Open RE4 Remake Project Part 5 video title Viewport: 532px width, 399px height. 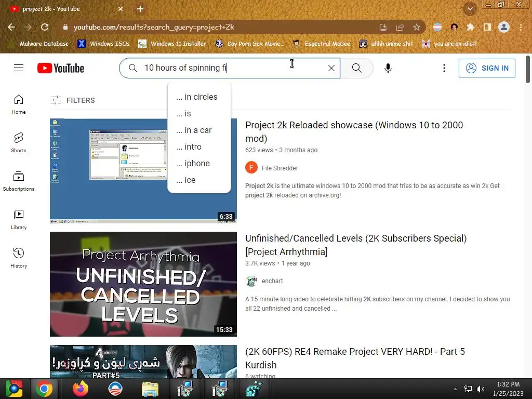355,358
